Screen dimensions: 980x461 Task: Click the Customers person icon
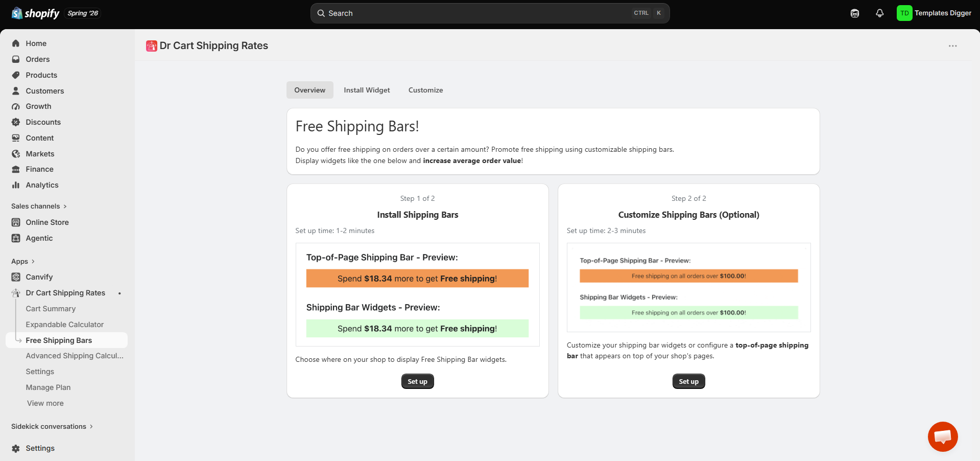pyautogui.click(x=16, y=91)
